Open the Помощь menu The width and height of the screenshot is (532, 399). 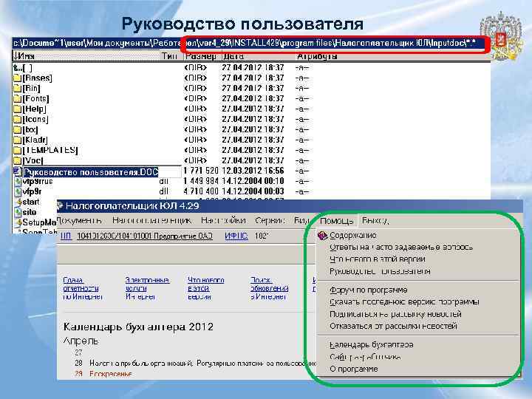337,221
